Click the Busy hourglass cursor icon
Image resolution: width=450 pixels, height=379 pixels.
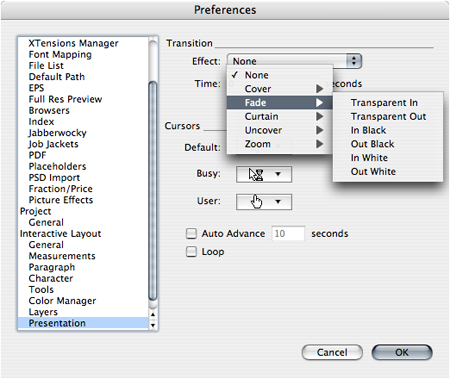pyautogui.click(x=256, y=174)
